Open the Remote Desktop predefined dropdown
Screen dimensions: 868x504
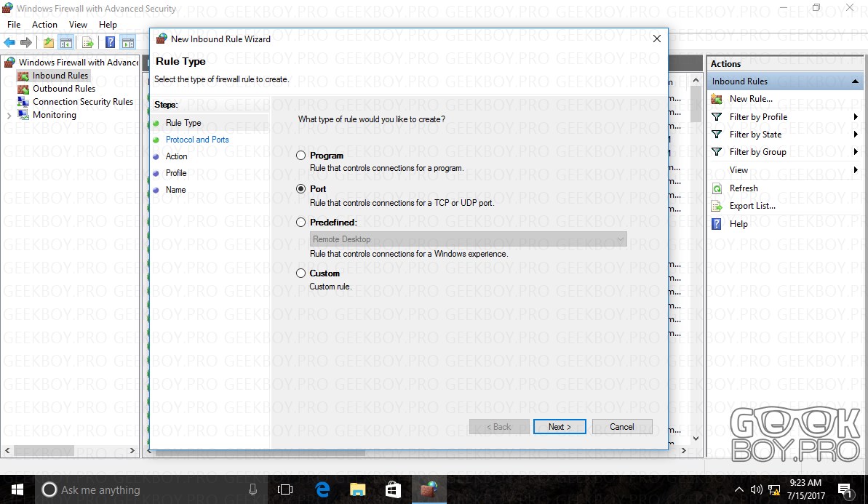click(469, 239)
